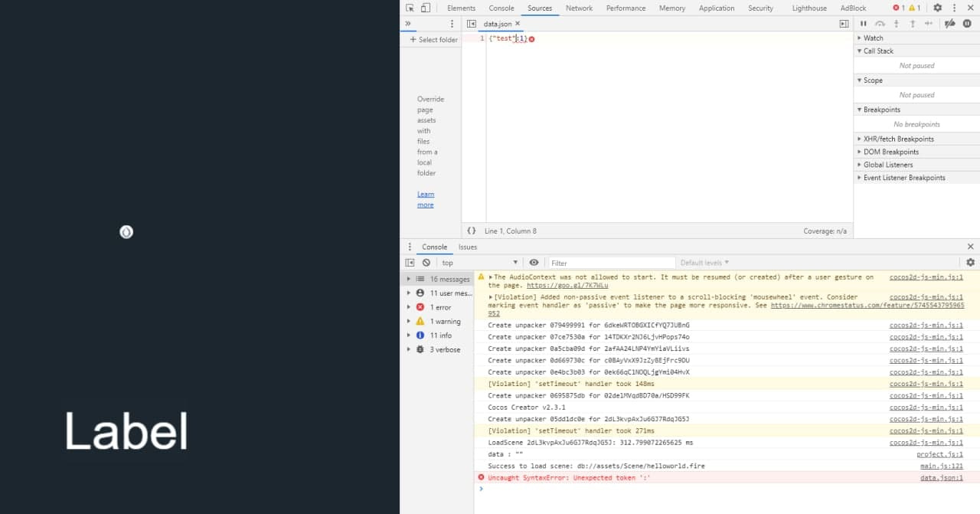Click the Step over icon
Image resolution: width=980 pixels, height=514 pixels.
[x=880, y=24]
